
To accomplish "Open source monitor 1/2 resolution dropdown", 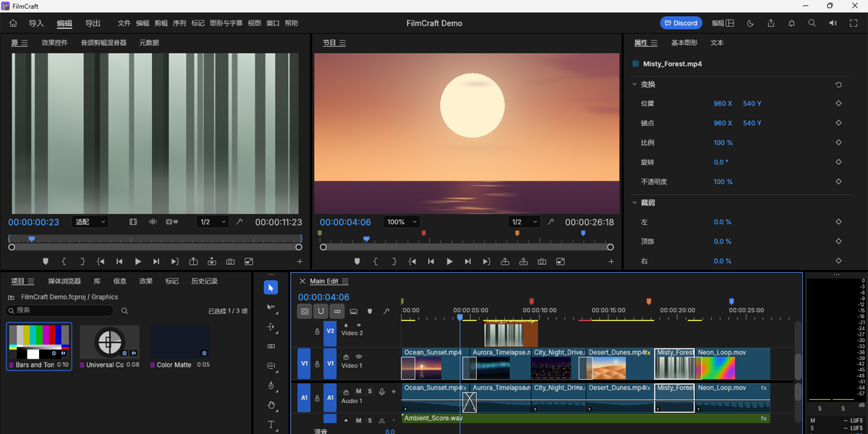I will [213, 222].
